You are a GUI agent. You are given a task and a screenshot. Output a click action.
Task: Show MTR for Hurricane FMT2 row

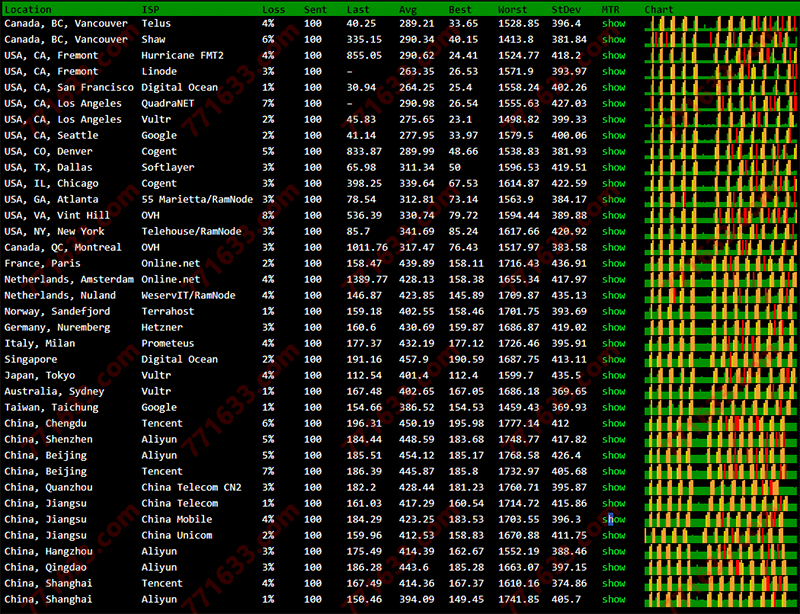613,55
